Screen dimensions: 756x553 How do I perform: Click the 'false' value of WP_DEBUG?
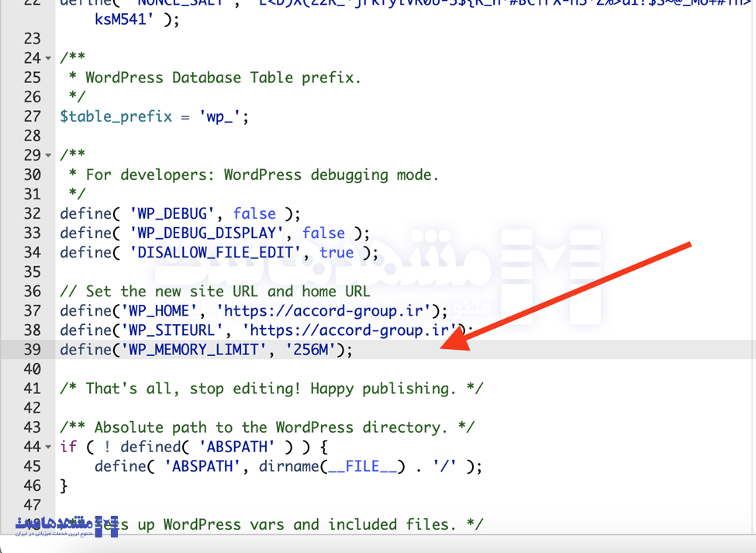coord(254,213)
